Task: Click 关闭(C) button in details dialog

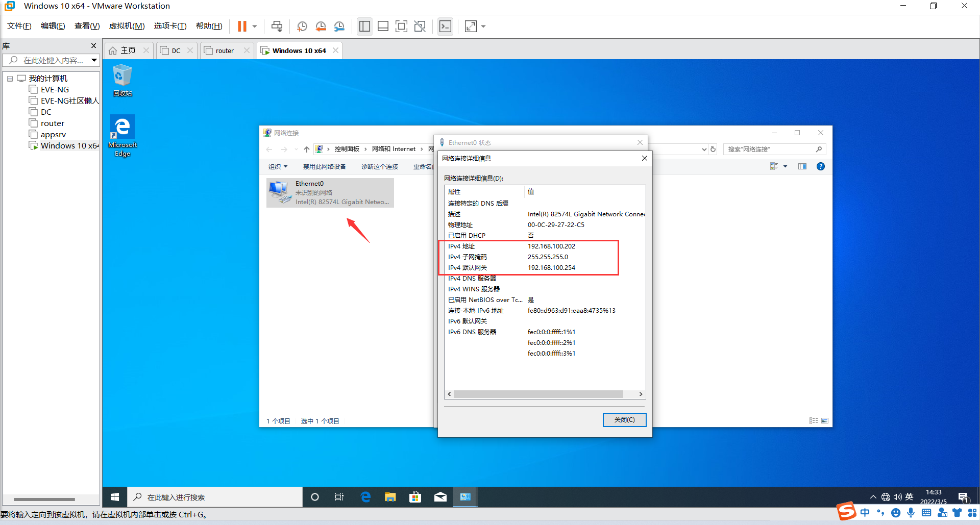Action: tap(624, 420)
